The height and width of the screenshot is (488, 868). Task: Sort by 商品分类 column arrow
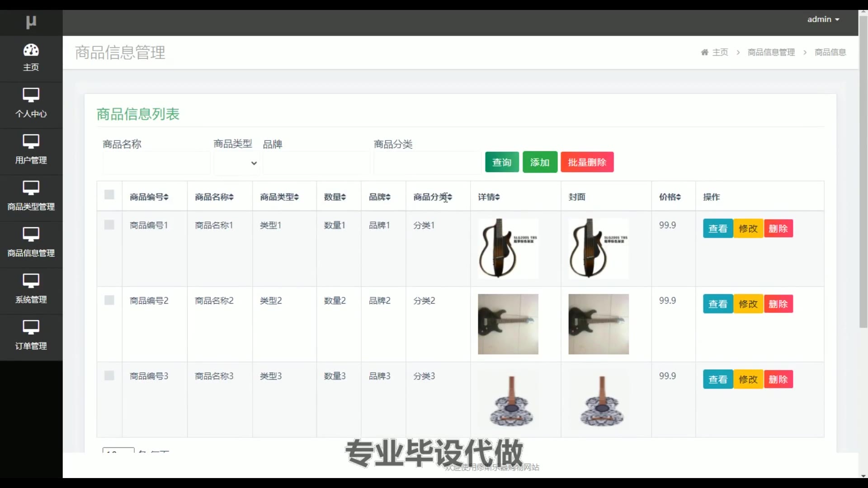pos(449,197)
